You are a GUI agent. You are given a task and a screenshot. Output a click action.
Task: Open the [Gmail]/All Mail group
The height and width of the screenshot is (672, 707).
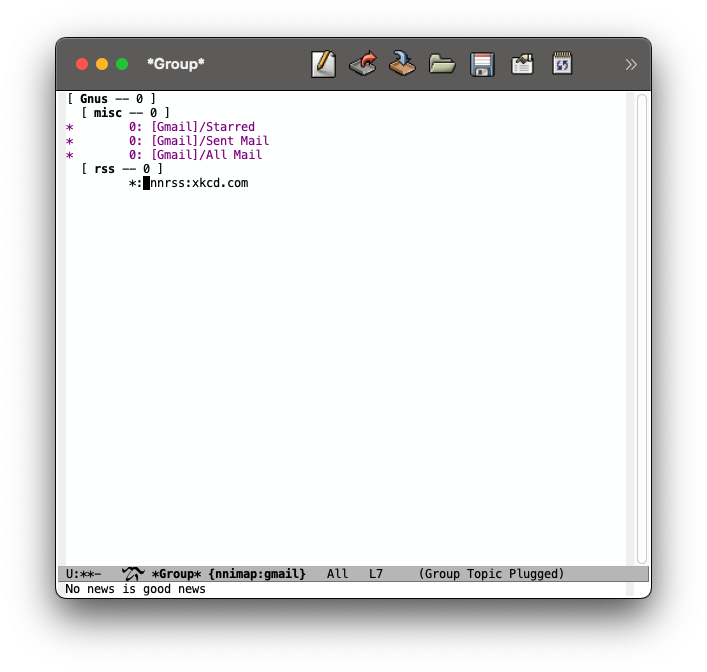point(206,155)
